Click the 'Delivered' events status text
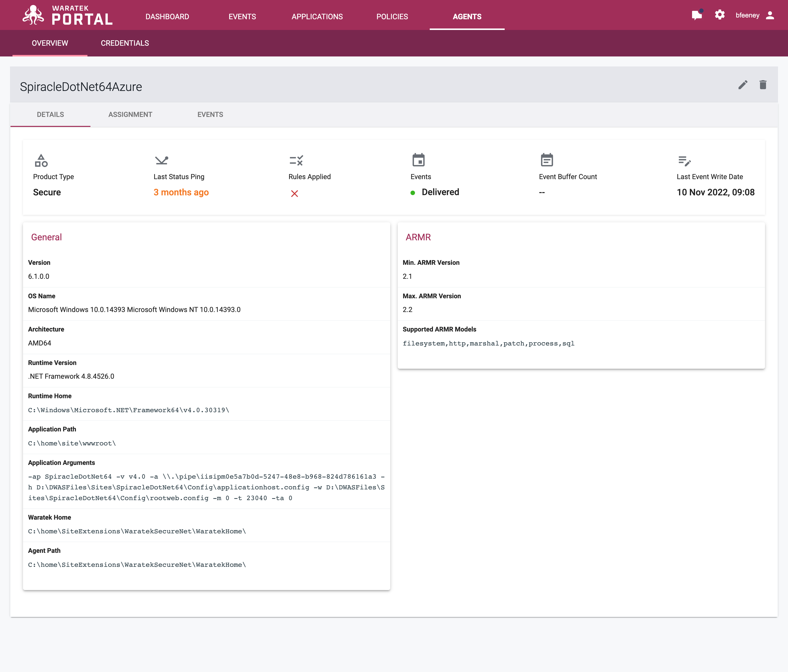The image size is (788, 672). [x=440, y=192]
